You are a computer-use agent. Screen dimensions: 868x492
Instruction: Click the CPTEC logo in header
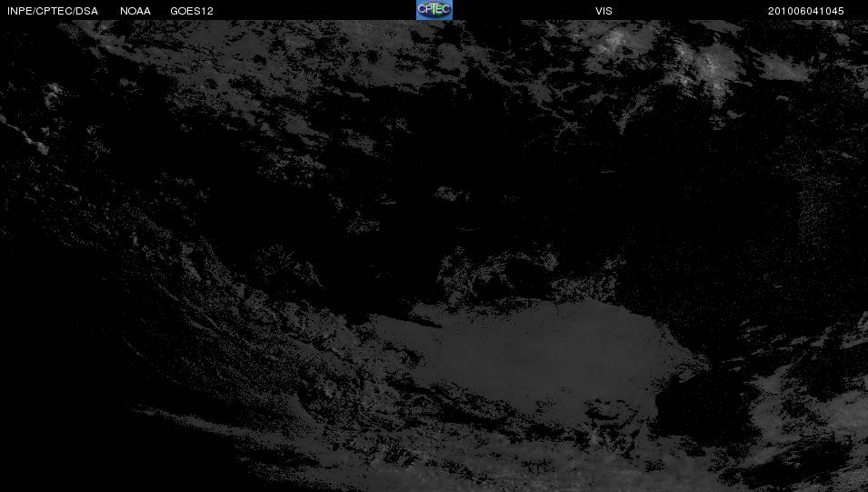pos(434,10)
